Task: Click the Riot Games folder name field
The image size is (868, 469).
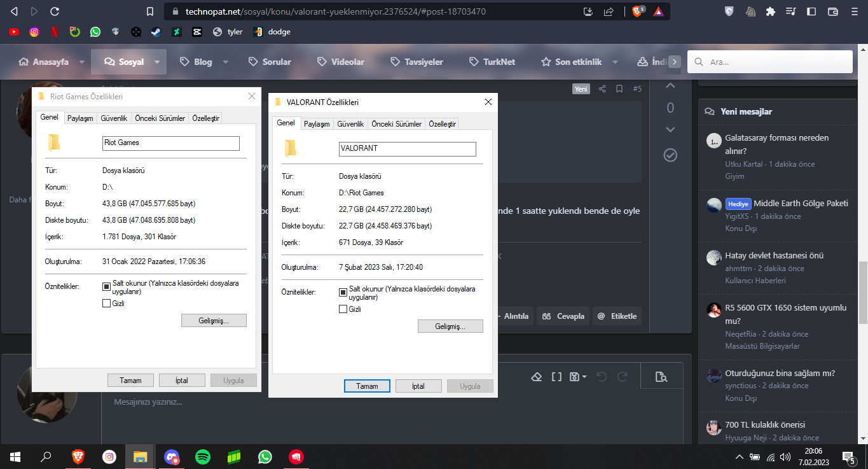Action: 171,143
